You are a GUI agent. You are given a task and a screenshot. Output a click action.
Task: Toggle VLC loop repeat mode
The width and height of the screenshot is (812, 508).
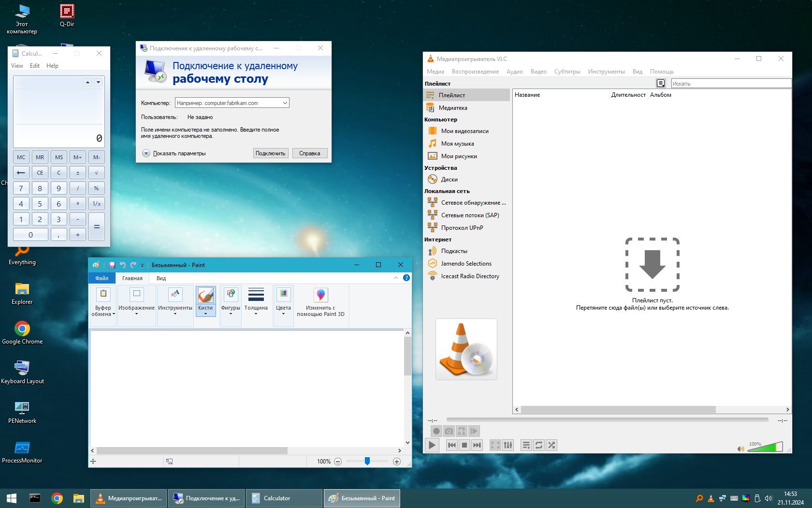pos(539,445)
